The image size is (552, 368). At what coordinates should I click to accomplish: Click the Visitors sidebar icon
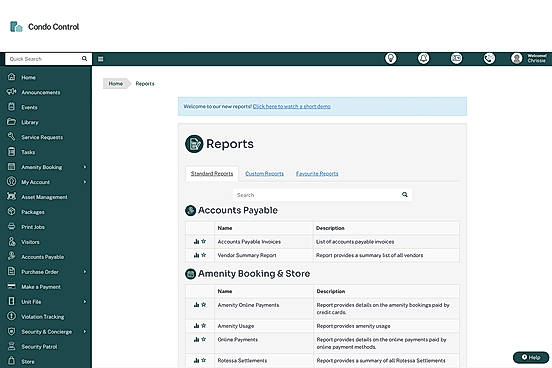(x=12, y=241)
